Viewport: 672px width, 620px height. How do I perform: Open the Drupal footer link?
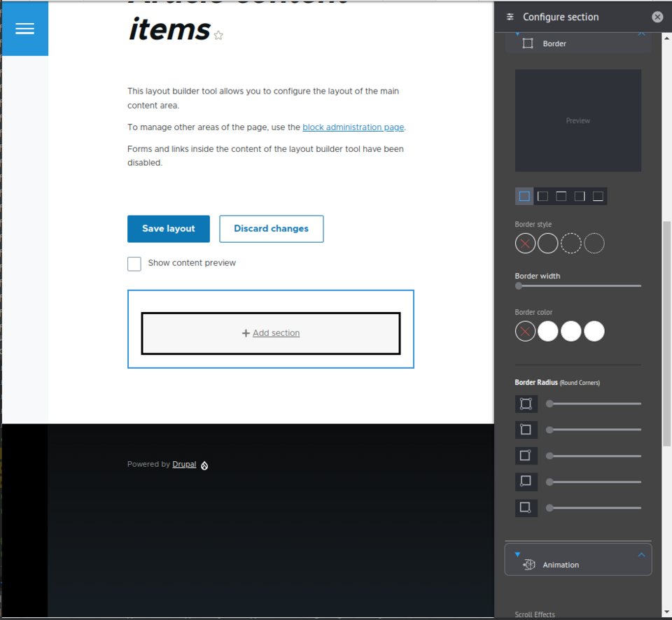point(184,464)
